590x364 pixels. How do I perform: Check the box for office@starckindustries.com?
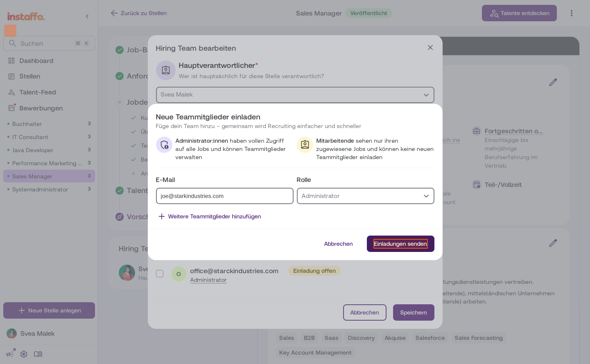tap(160, 274)
